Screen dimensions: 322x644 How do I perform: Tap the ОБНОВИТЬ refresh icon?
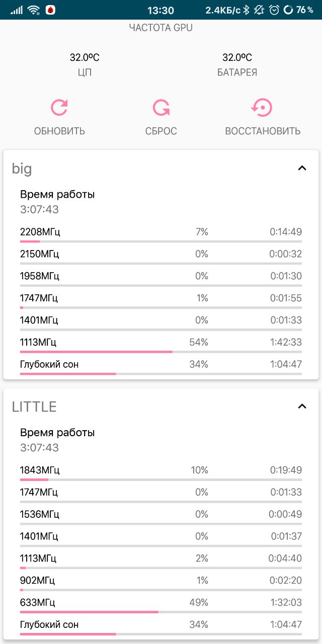[59, 108]
